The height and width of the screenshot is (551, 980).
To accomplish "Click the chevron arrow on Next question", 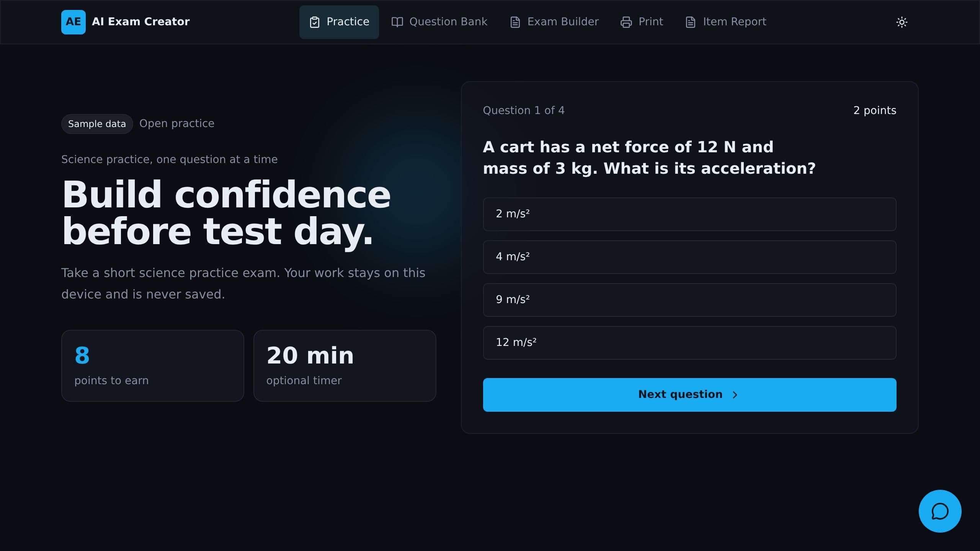I will click(x=734, y=395).
